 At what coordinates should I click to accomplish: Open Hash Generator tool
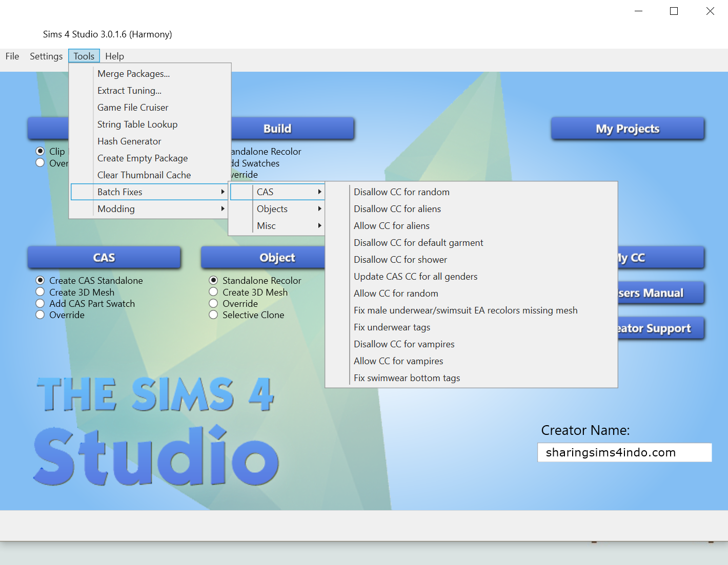(x=150, y=141)
